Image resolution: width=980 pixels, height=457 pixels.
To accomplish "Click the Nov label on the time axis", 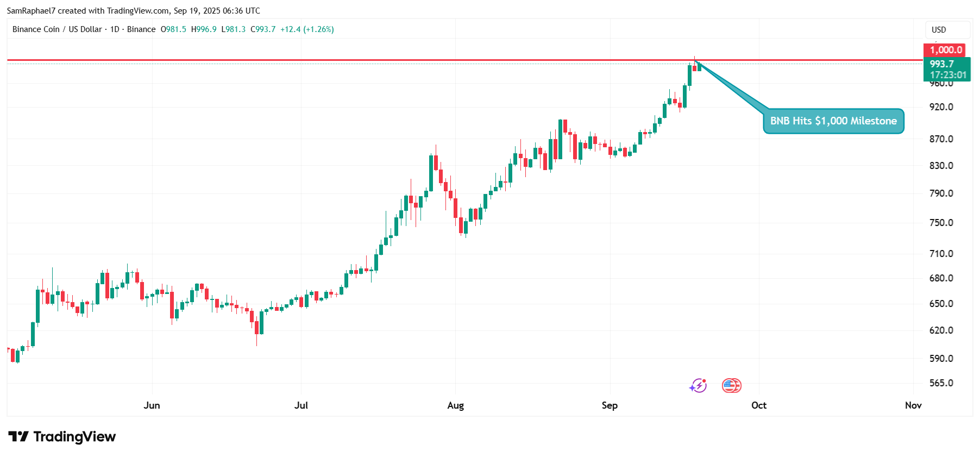I will coord(913,405).
